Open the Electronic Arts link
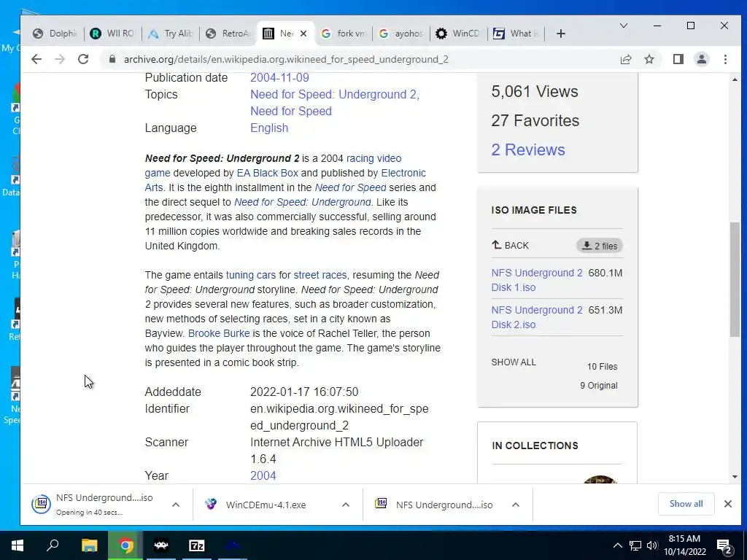 coord(403,173)
